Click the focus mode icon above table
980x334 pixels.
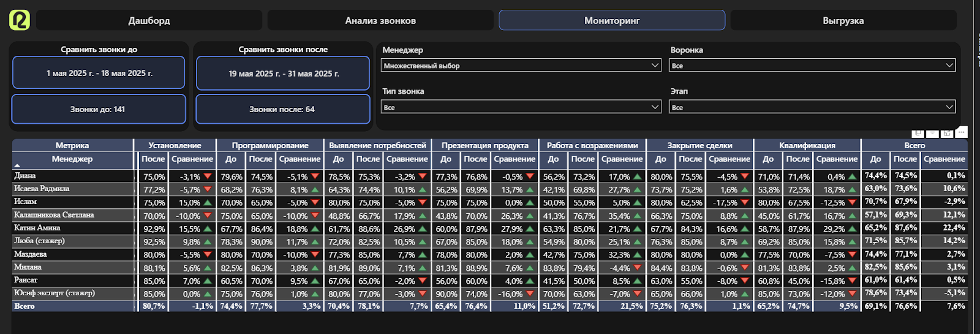coord(947,133)
